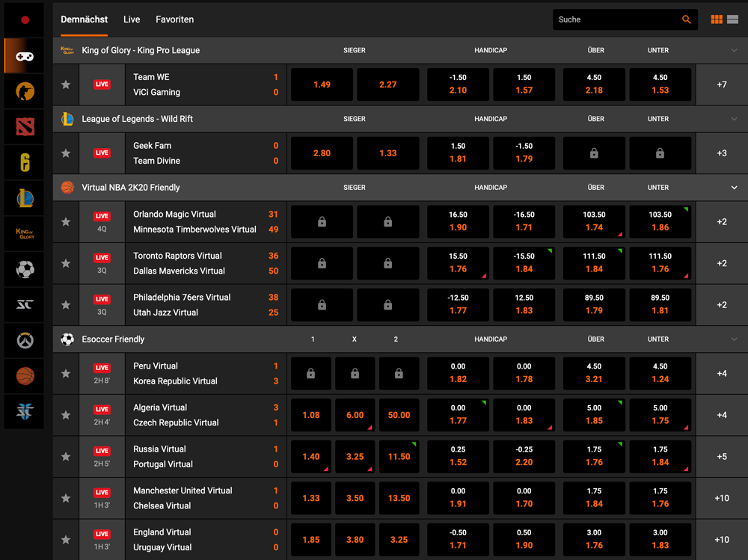Open the Rainbow Six sidebar icon
This screenshot has width=748, height=560.
point(25,163)
